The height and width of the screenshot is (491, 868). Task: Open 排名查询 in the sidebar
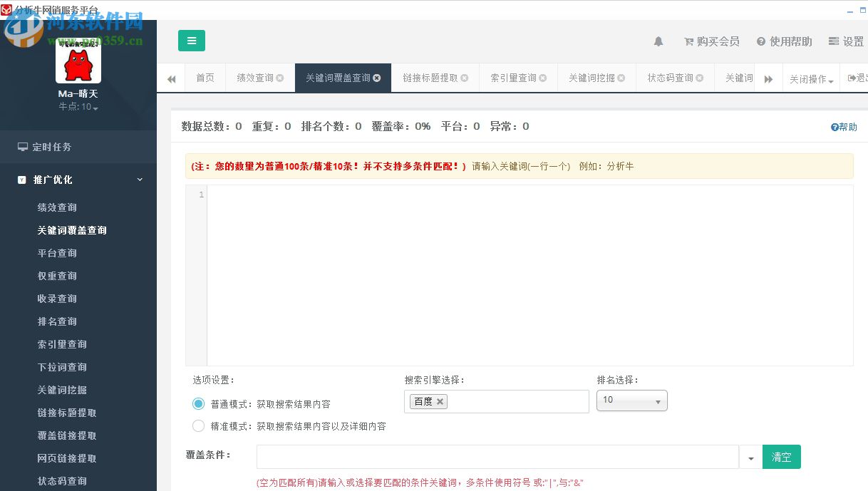(x=57, y=321)
